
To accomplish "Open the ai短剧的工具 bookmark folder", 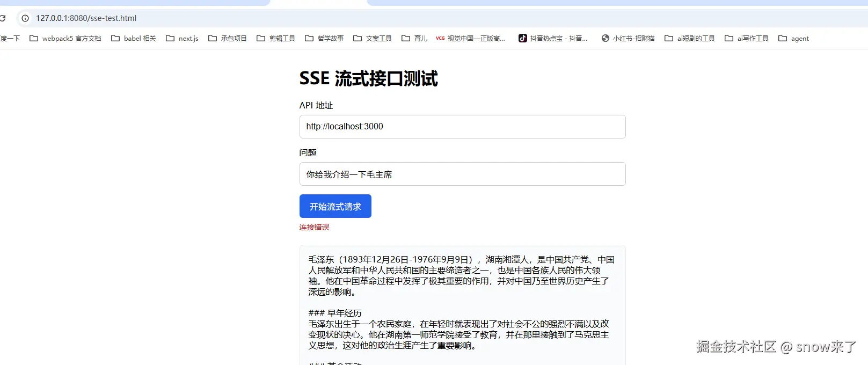I will pyautogui.click(x=690, y=39).
